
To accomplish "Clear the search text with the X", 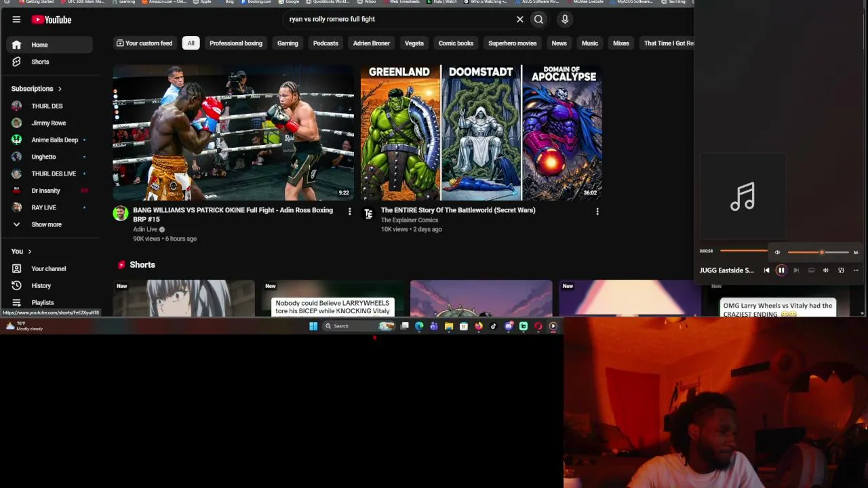I will tap(520, 19).
